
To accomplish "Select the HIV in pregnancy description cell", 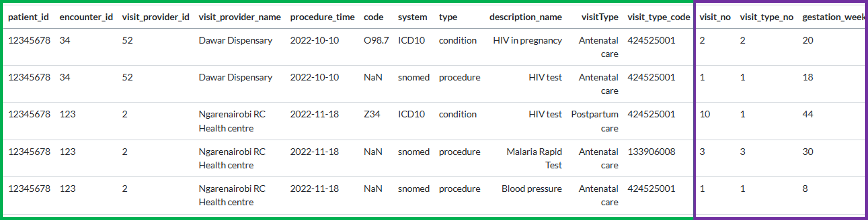I will pos(527,40).
